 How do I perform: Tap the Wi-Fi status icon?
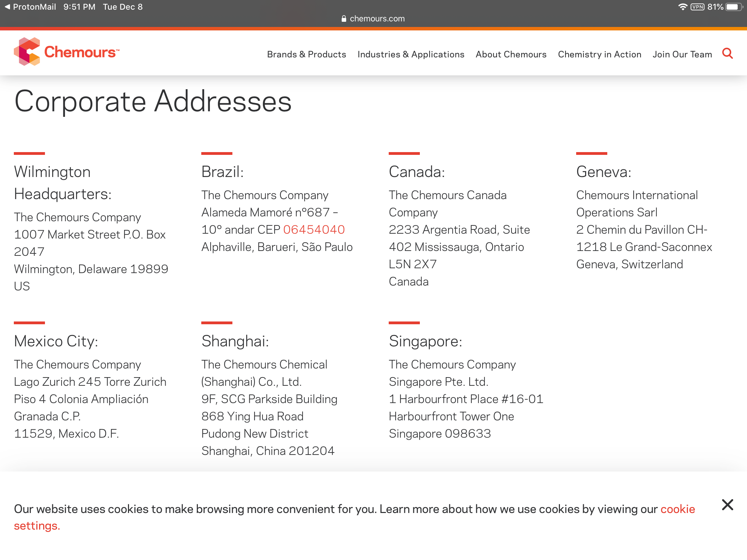[x=682, y=7]
